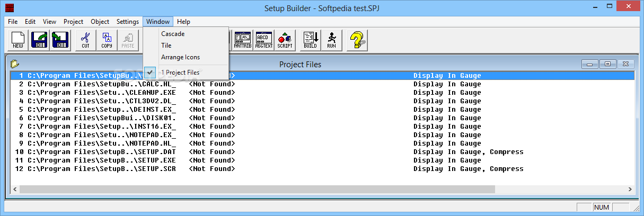Select row 3 with CLEANUP.EXE file
This screenshot has width=644, height=216.
pos(322,93)
